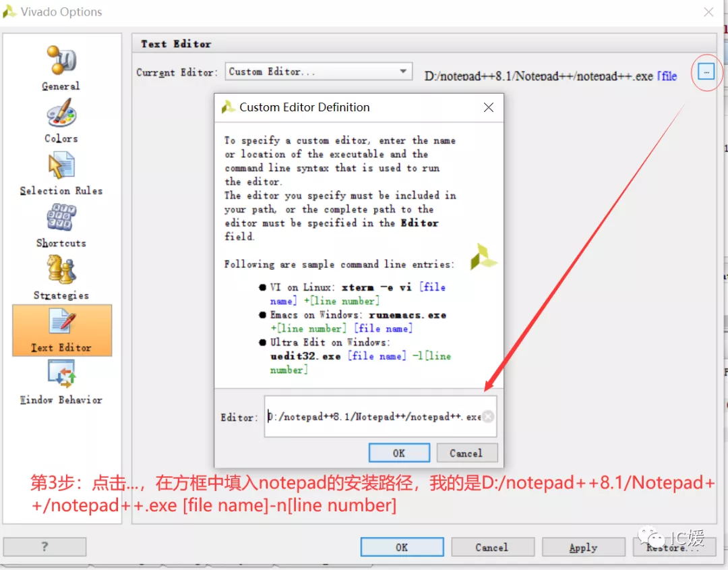The width and height of the screenshot is (728, 570).
Task: Click inside the Editor path input field
Action: 371,416
